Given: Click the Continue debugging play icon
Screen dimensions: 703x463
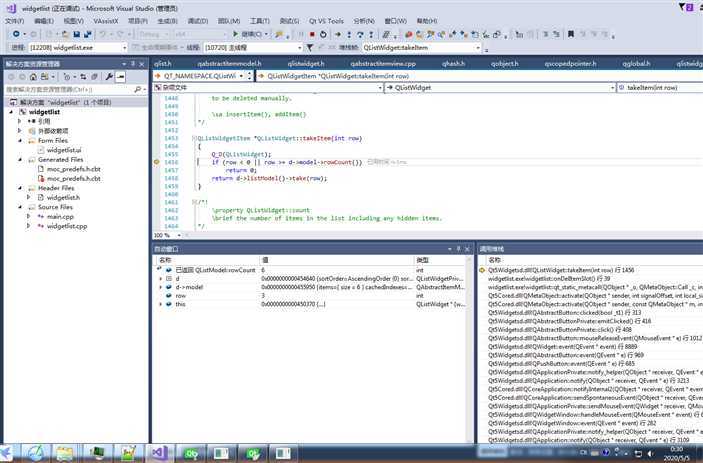Looking at the screenshot, I should pyautogui.click(x=235, y=34).
